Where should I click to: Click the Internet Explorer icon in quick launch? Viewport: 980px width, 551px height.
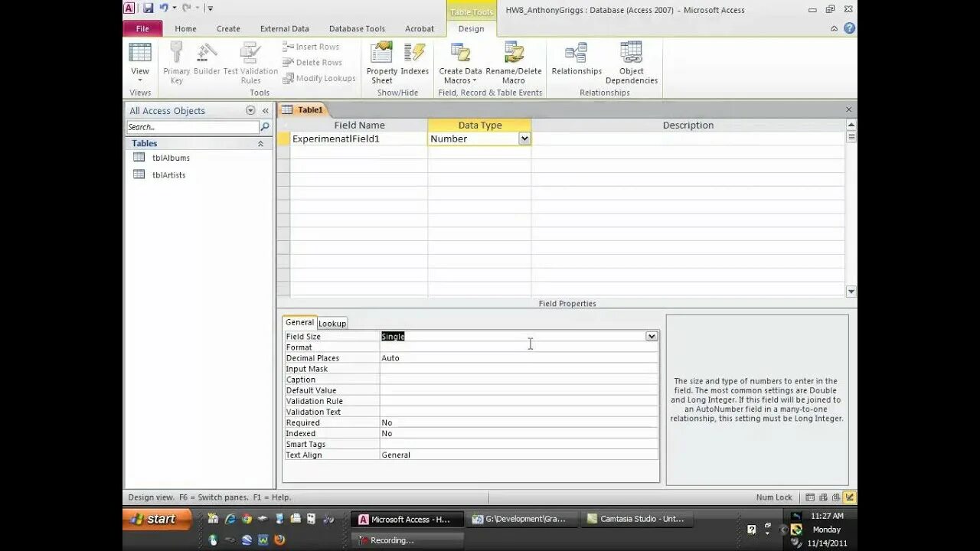230,519
